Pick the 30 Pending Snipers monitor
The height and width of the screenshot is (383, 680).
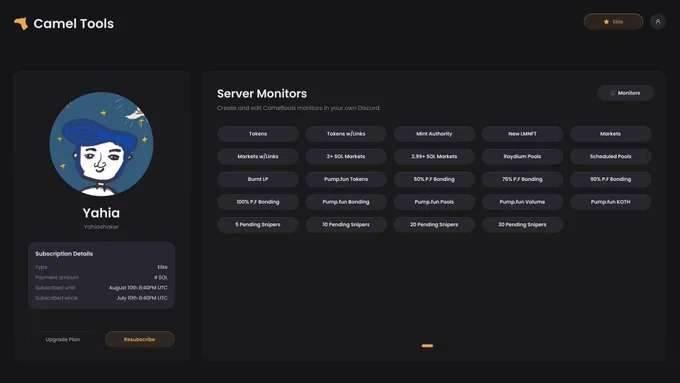click(x=522, y=225)
